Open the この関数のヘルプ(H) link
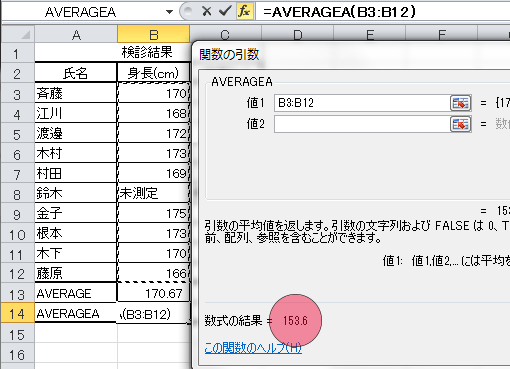The width and height of the screenshot is (510, 369). (253, 348)
